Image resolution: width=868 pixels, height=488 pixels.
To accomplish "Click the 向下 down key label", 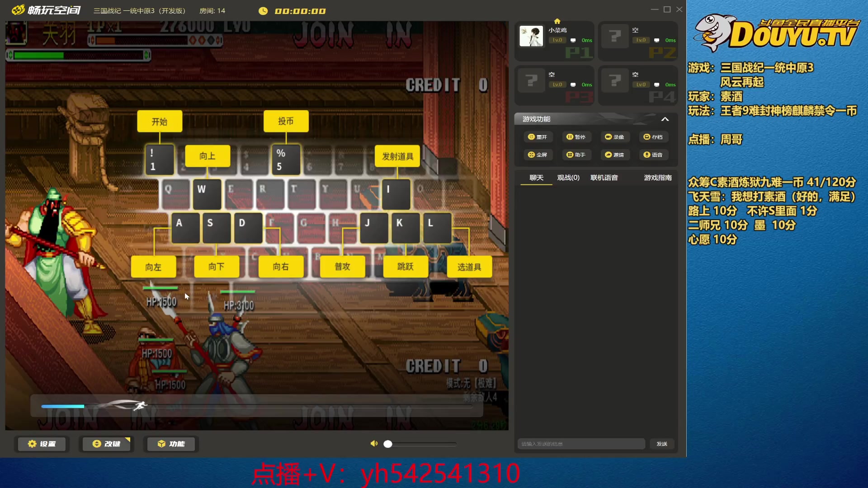I will (x=217, y=267).
